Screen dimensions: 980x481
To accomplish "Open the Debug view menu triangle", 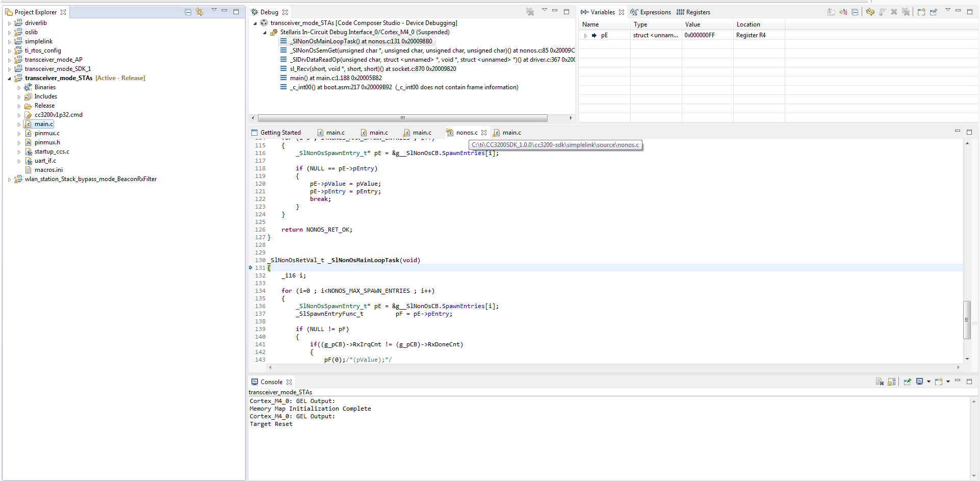I will point(544,10).
